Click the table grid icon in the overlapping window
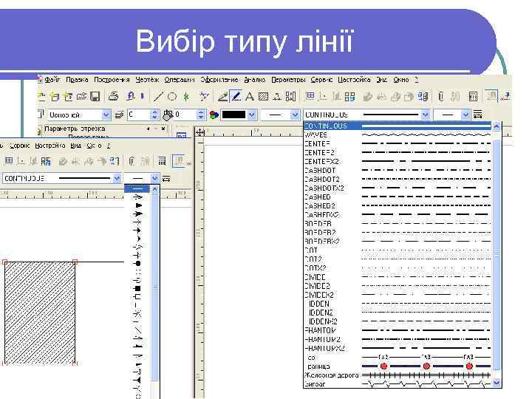532x399 pixels. coord(9,161)
